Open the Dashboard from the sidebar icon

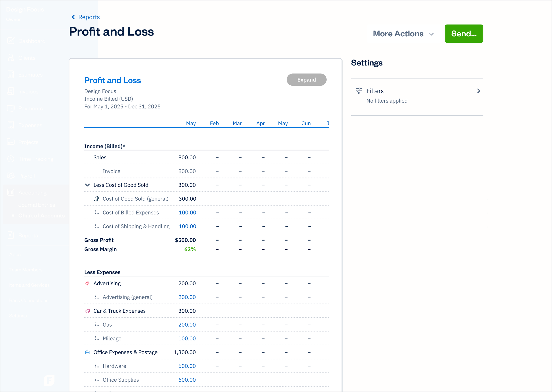coord(11,41)
